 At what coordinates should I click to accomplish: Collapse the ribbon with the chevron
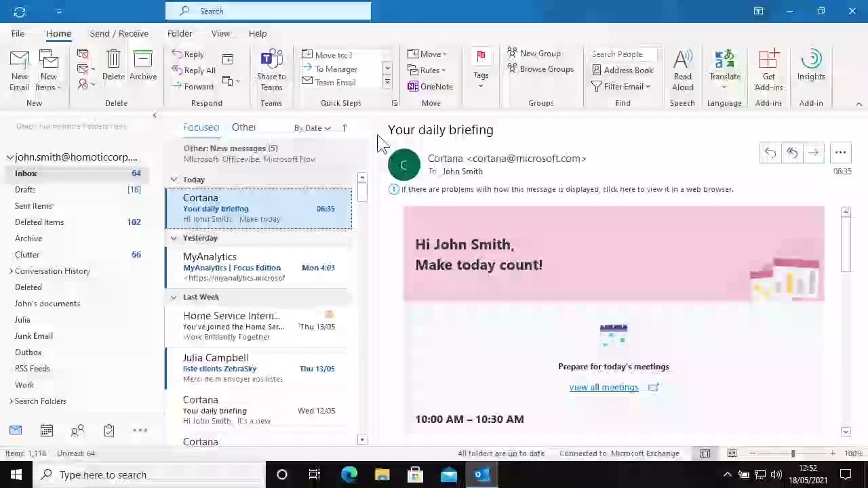pos(859,104)
